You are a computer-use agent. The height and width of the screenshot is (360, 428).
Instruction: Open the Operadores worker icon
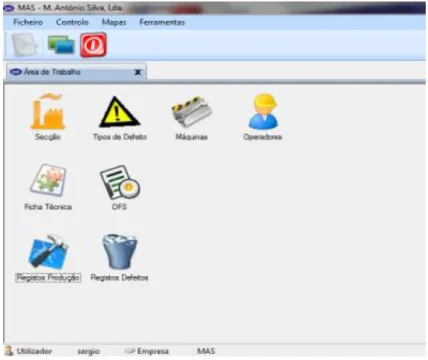click(x=263, y=111)
